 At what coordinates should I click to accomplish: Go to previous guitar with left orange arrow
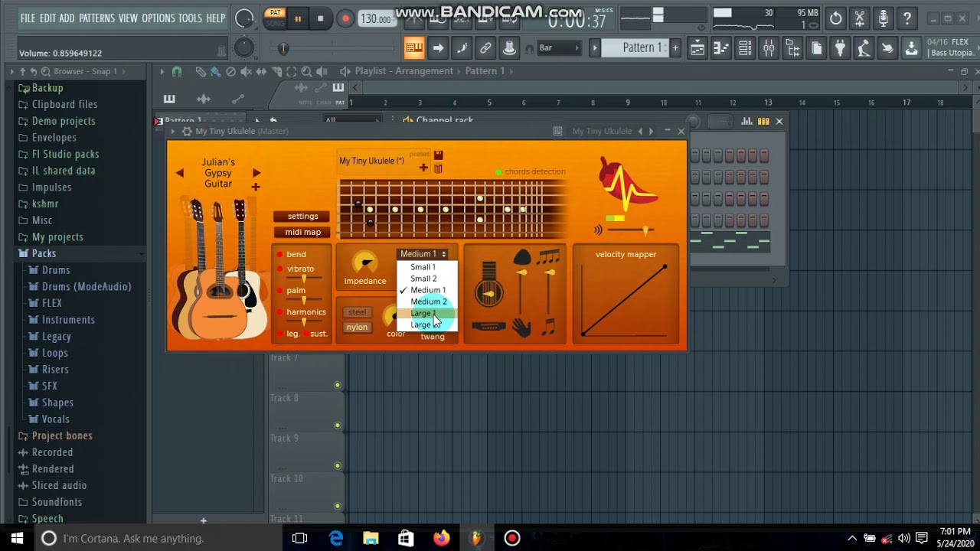[180, 173]
